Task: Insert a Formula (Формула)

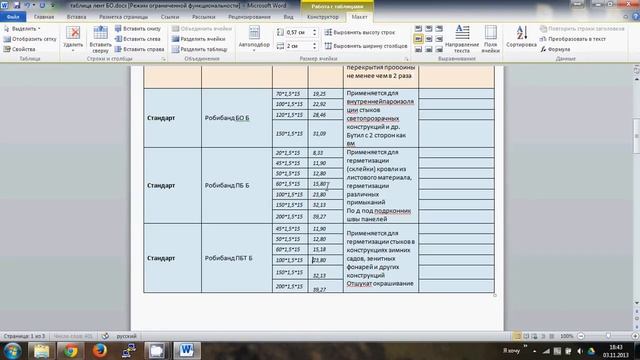Action: (556, 49)
